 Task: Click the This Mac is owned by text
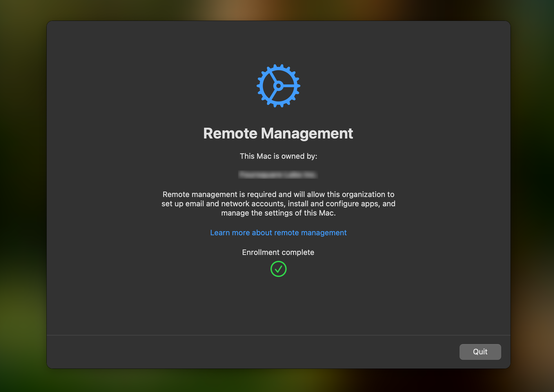(278, 156)
